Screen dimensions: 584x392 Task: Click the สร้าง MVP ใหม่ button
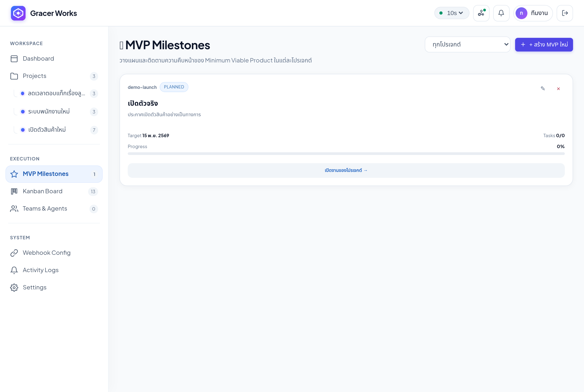pos(544,44)
